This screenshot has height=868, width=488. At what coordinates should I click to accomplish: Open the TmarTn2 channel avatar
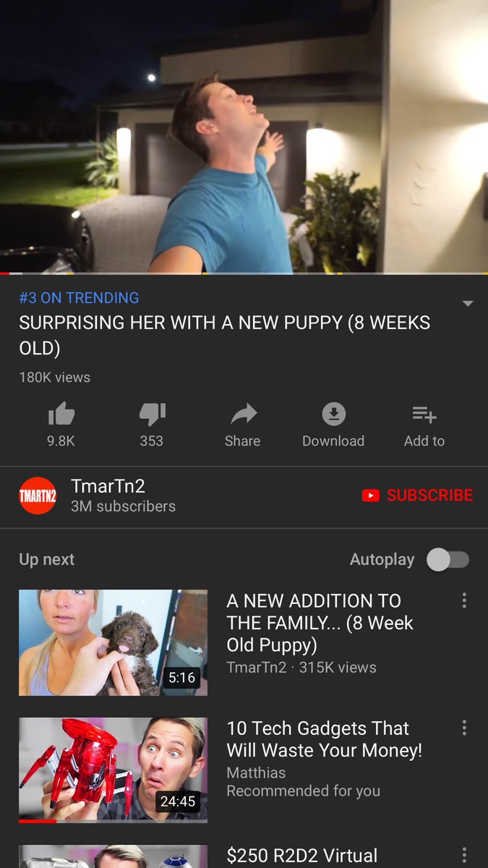(38, 495)
